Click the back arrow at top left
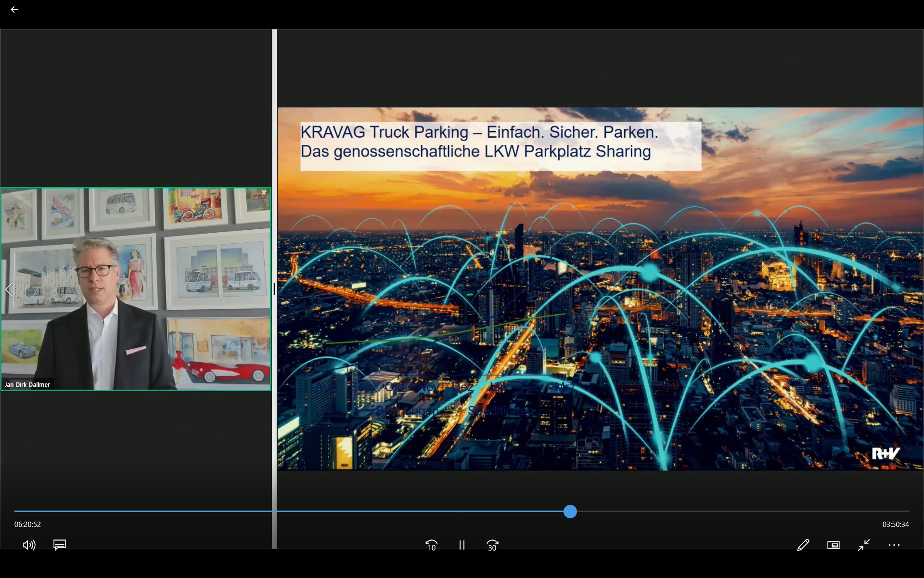The height and width of the screenshot is (578, 924). pos(14,10)
